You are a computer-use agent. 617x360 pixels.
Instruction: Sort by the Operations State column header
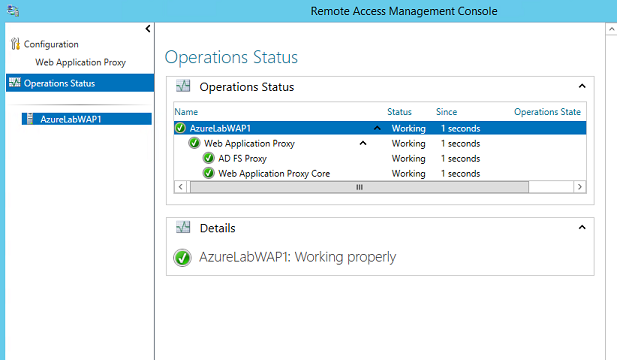tap(547, 112)
